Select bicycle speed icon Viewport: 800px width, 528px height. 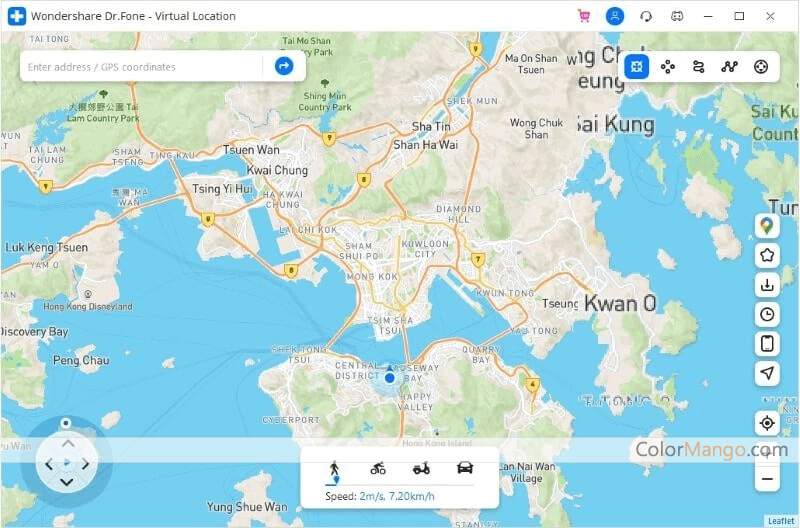(378, 468)
